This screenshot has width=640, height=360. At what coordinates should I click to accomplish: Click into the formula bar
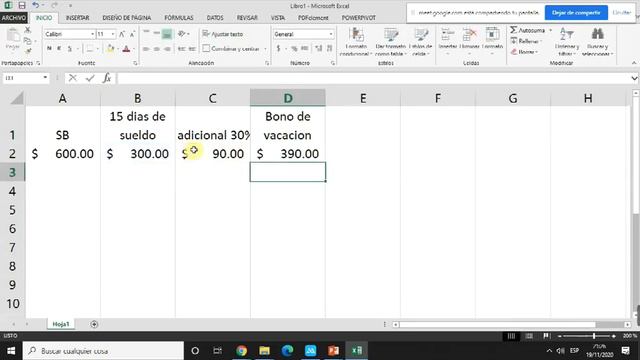(373, 78)
